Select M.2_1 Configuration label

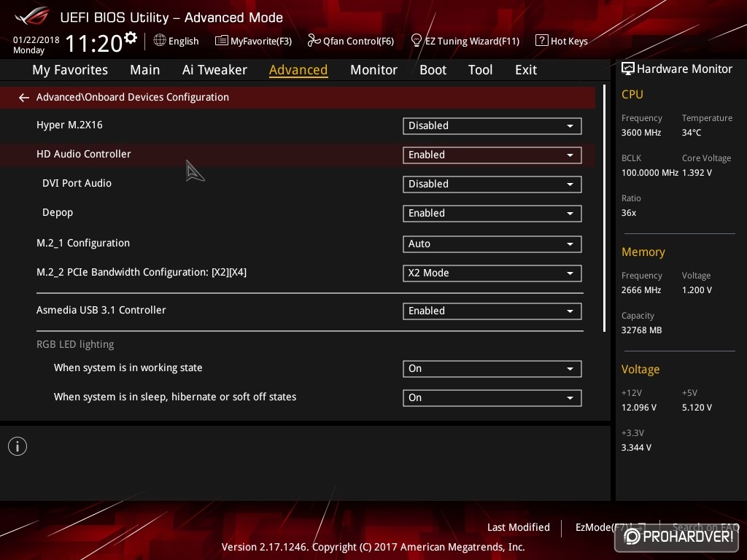83,243
